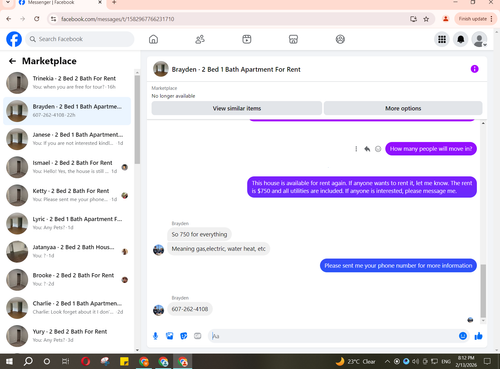Click 'Please sent me your phone number' message
The width and height of the screenshot is (500, 369).
pyautogui.click(x=398, y=266)
